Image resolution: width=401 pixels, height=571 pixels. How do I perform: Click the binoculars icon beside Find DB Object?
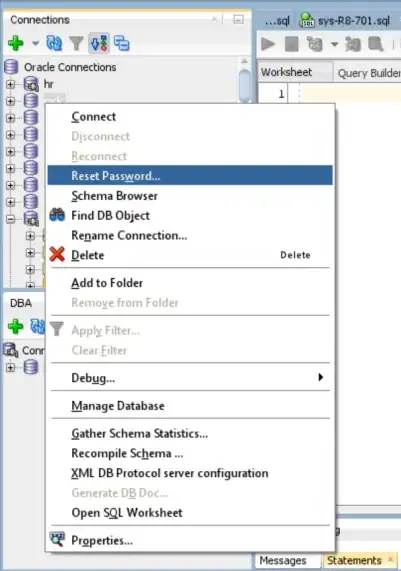[57, 215]
